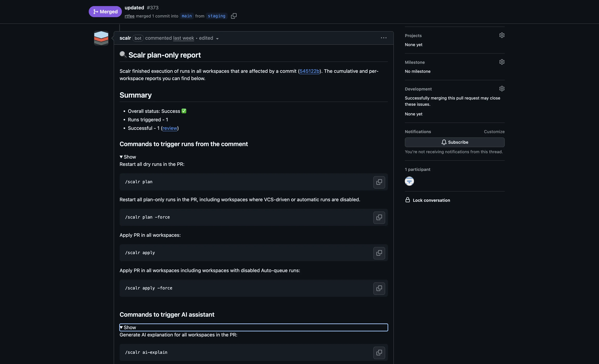Subscribe to thread notifications
599x364 pixels.
[x=454, y=142]
